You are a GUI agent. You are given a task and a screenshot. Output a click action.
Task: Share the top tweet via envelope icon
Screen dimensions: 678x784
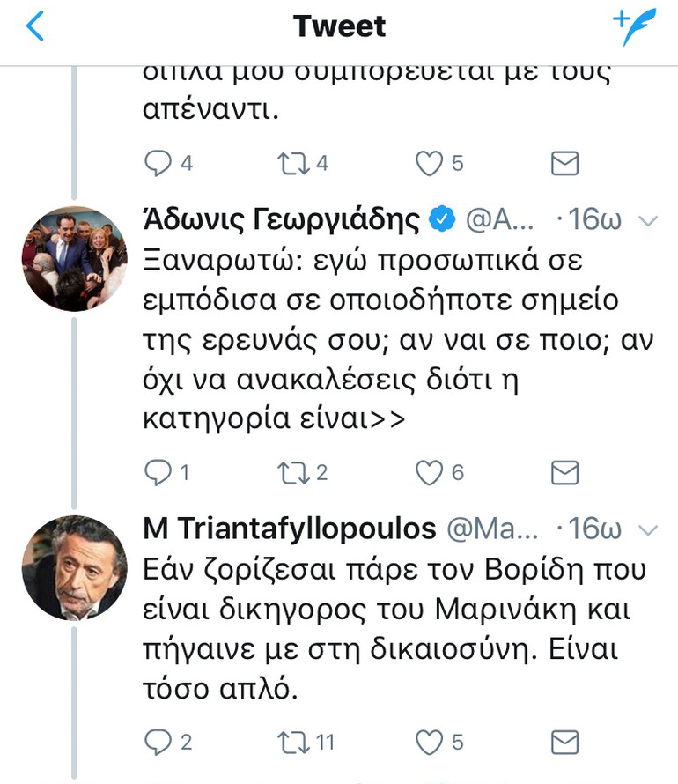(x=564, y=164)
